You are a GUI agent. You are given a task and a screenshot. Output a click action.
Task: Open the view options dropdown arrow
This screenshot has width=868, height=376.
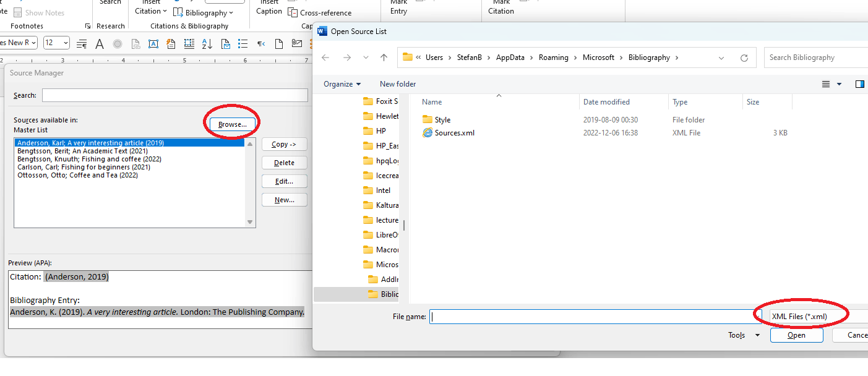[840, 84]
